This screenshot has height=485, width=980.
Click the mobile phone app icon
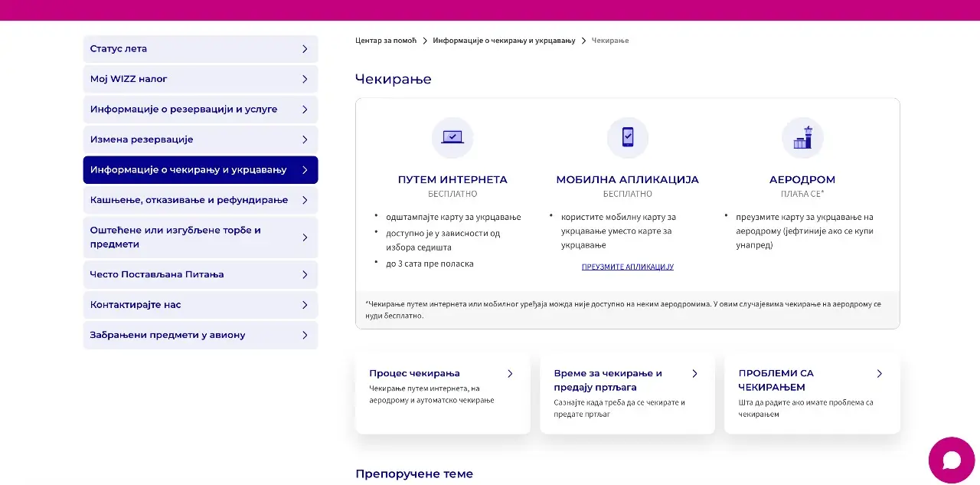(628, 138)
